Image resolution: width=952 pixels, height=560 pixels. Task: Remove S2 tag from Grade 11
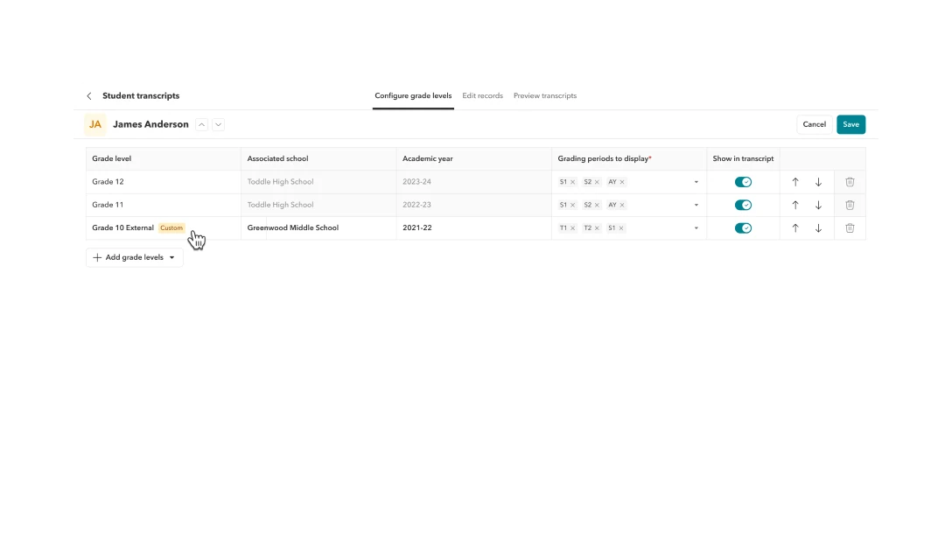click(x=597, y=205)
